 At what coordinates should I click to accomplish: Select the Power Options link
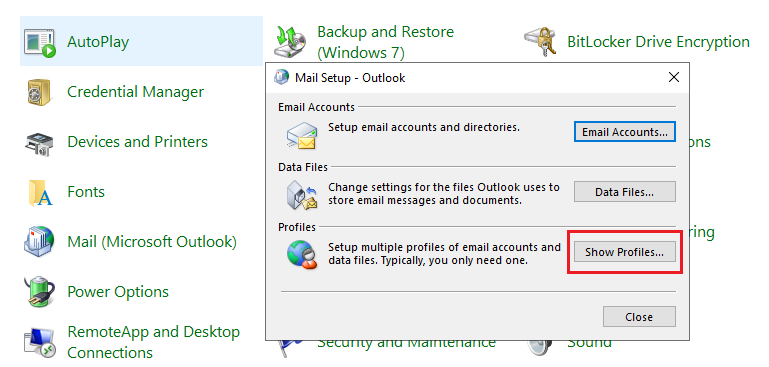118,292
